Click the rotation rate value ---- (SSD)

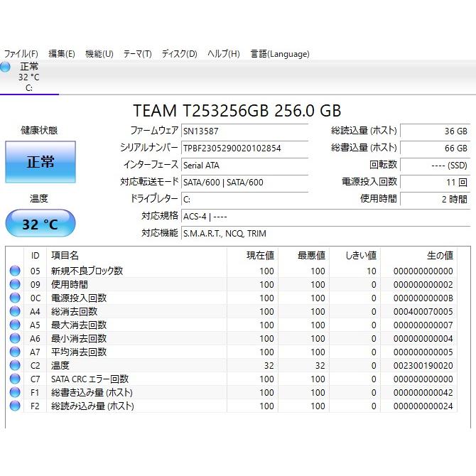click(436, 165)
